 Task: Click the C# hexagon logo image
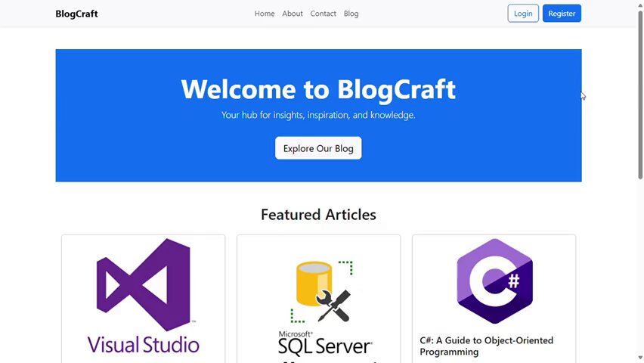point(494,281)
